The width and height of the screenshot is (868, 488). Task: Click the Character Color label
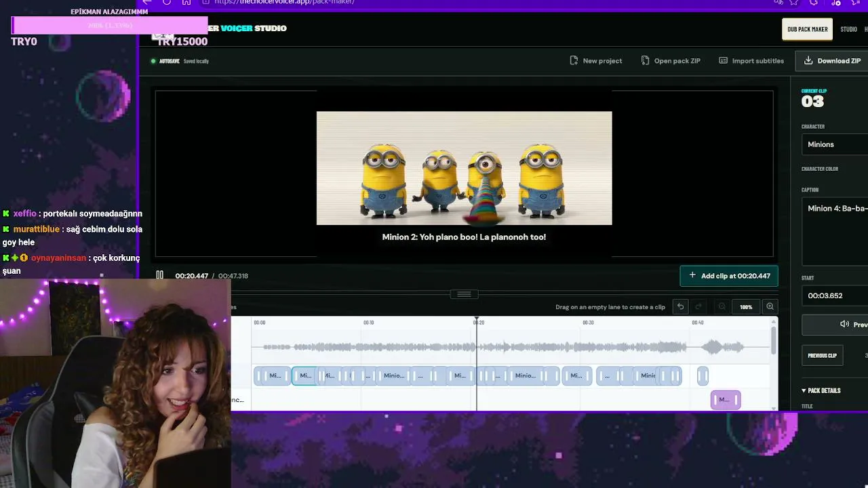[x=820, y=169]
